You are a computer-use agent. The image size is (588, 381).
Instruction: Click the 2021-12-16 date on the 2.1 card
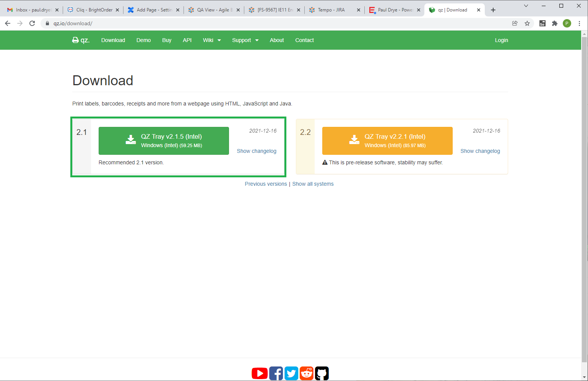click(x=263, y=131)
